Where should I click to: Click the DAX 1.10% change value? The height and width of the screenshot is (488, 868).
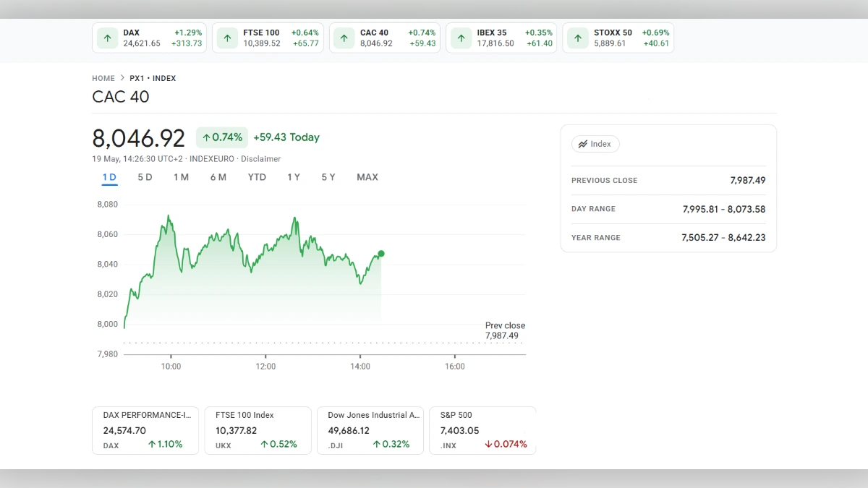coord(165,444)
